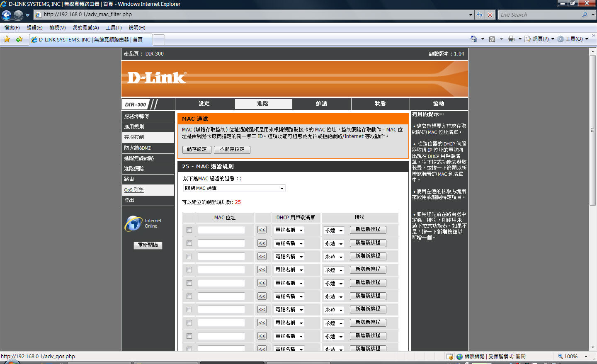
Task: Open first row 永遠 schedule dropdown
Action: point(334,231)
